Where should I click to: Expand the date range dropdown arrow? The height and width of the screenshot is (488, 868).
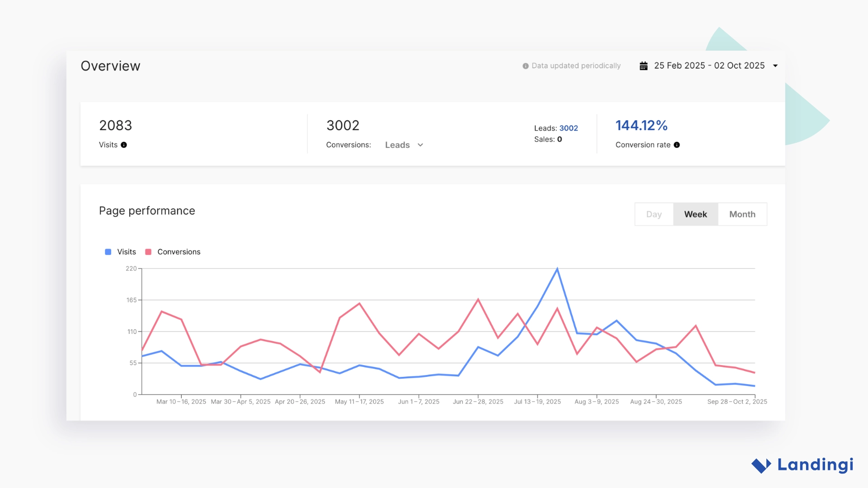click(x=776, y=66)
